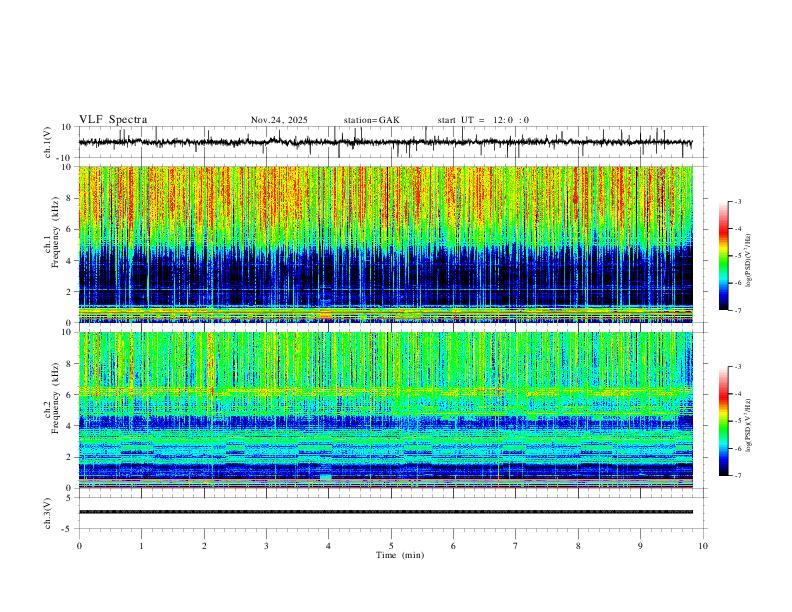
Task: Select the date text "Nov.24, 2025"
Action: coord(279,120)
